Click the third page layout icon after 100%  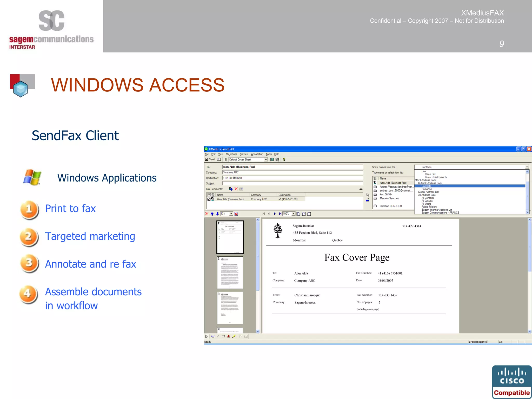[309, 214]
